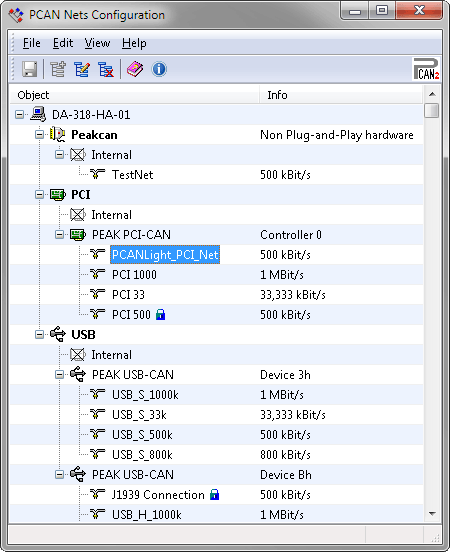Collapse the PEAK PCI-CAN controller node
This screenshot has height=552, width=450.
(60, 234)
